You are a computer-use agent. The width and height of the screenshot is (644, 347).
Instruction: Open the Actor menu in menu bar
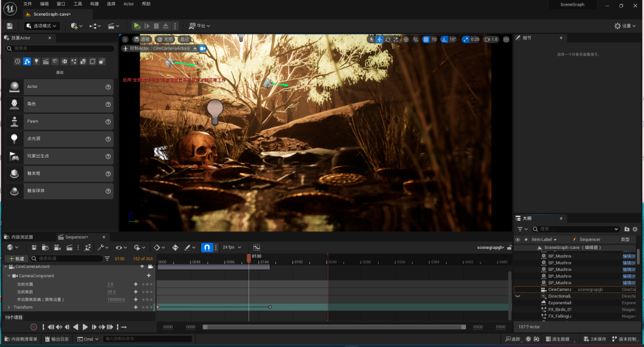128,4
